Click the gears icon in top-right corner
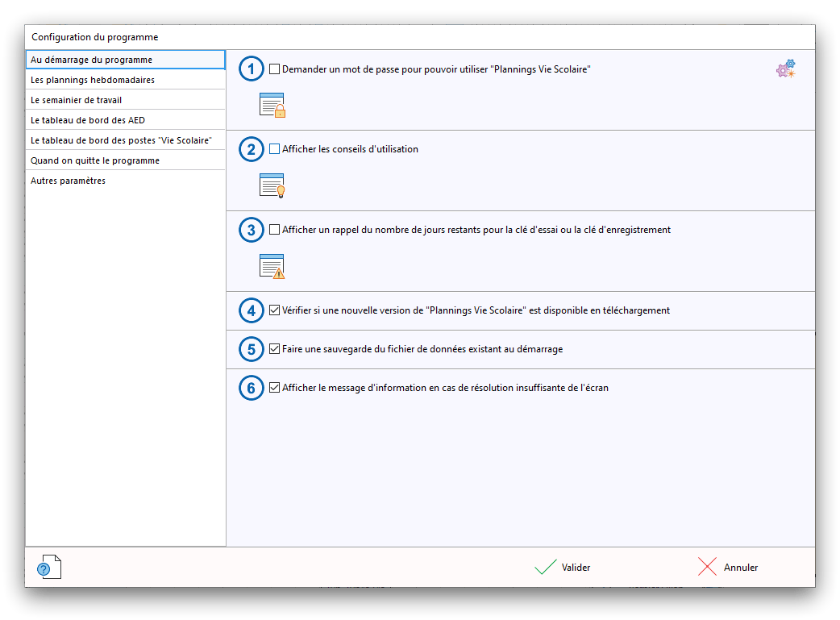840x620 pixels. click(785, 69)
